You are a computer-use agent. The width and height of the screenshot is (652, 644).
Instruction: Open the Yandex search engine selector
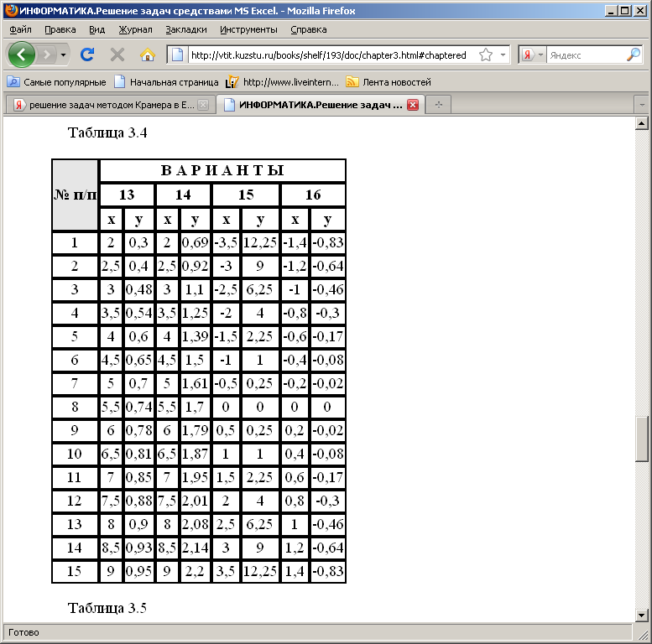click(x=532, y=55)
